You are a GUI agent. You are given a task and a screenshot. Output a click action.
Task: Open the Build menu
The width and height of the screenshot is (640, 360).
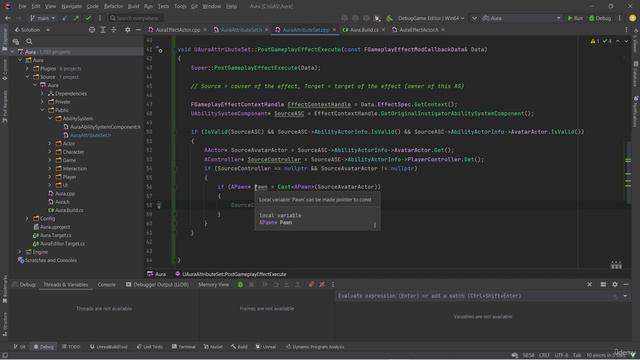133,7
